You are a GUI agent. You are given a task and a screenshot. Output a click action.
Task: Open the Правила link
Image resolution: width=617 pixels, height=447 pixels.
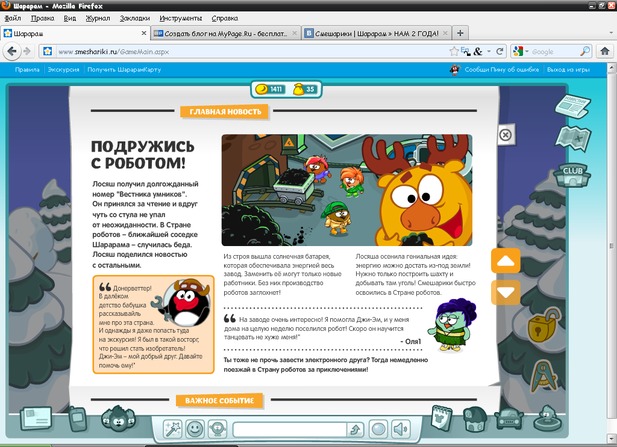[27, 70]
